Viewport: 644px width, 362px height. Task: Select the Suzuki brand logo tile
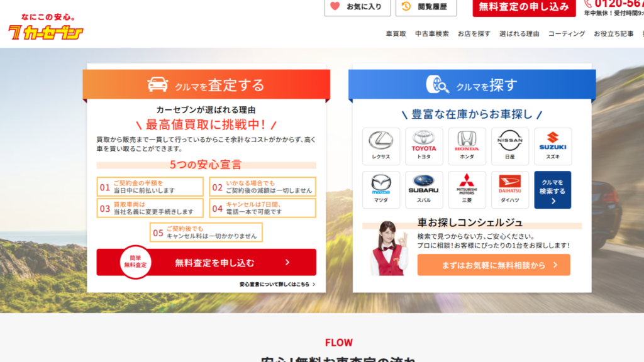pos(553,146)
